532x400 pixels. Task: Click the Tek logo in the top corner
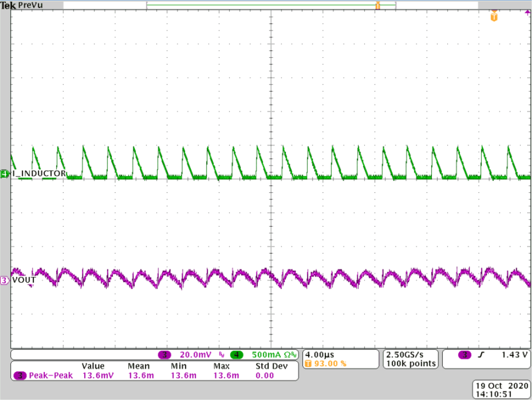click(x=9, y=5)
